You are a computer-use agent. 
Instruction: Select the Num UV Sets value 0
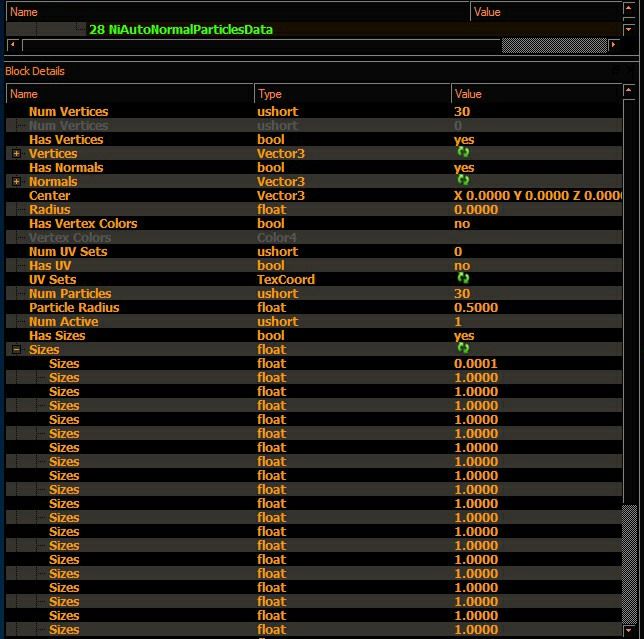(458, 251)
